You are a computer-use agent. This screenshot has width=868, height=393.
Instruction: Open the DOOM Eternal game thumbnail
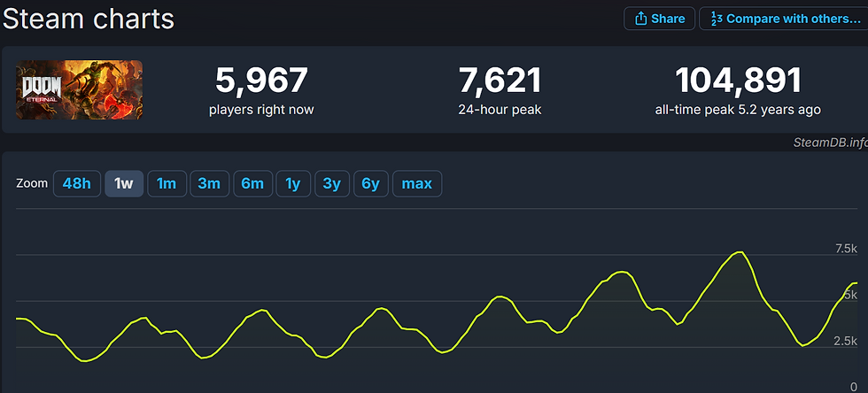click(79, 89)
